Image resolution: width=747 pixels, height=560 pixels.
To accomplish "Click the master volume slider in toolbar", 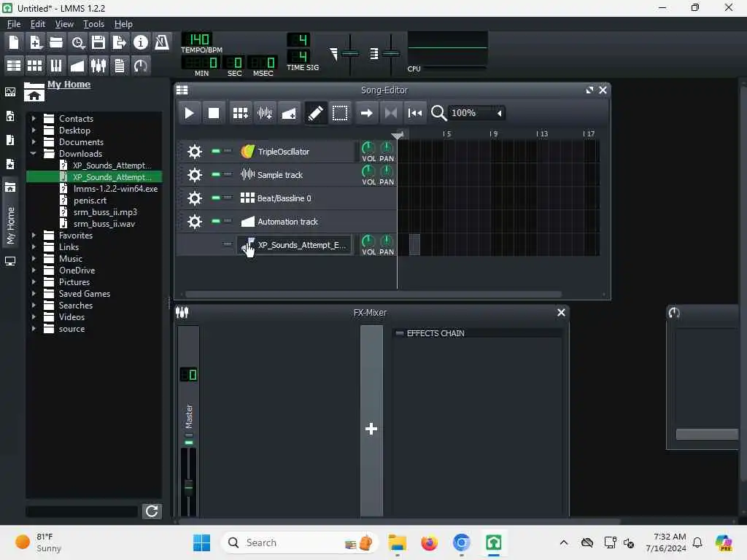I will pos(350,54).
